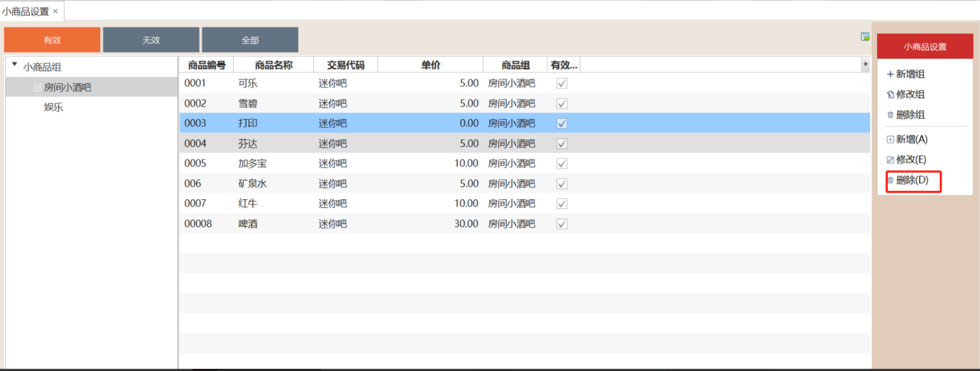Click the grid icon beside 房间小酒吧
The height and width of the screenshot is (371, 980).
pos(37,88)
